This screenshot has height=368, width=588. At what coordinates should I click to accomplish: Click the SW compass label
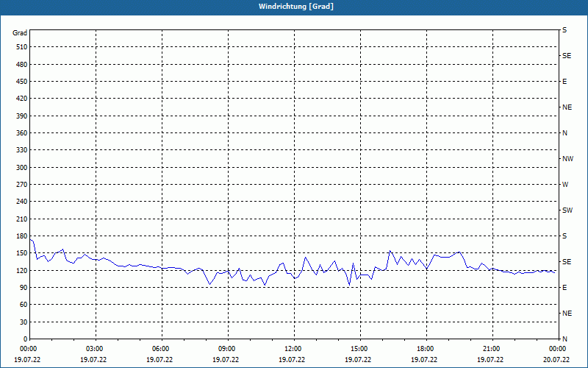pyautogui.click(x=567, y=210)
